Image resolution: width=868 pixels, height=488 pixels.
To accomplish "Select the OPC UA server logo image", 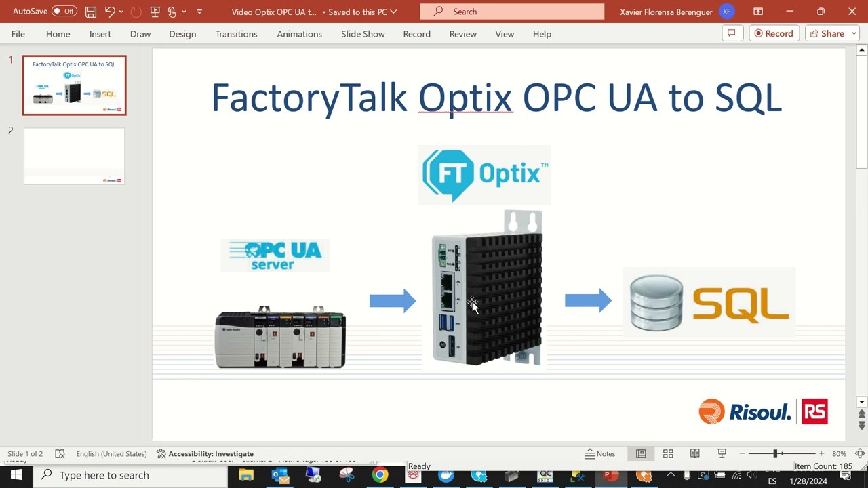I will pyautogui.click(x=275, y=255).
